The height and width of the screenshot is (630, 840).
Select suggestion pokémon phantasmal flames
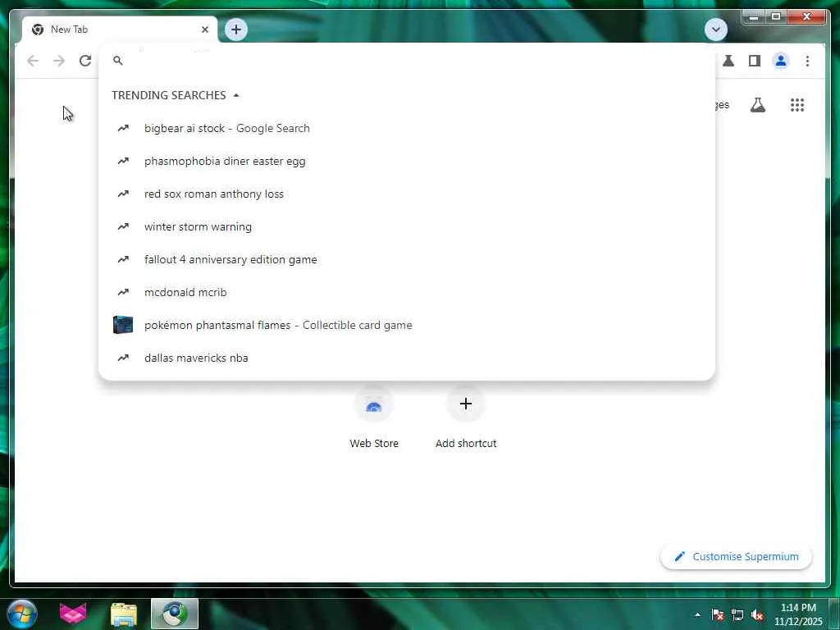407,325
